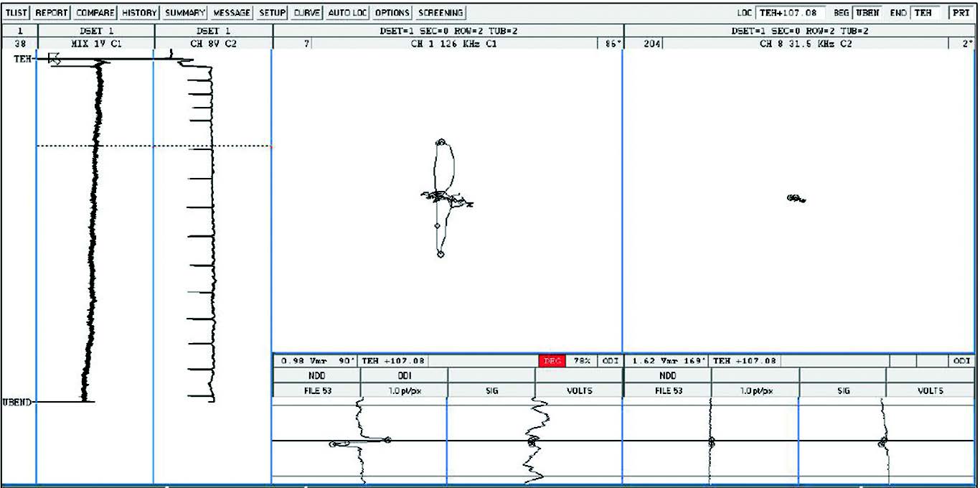Toggle the left ODI mode indicator
980x488 pixels.
(x=610, y=361)
